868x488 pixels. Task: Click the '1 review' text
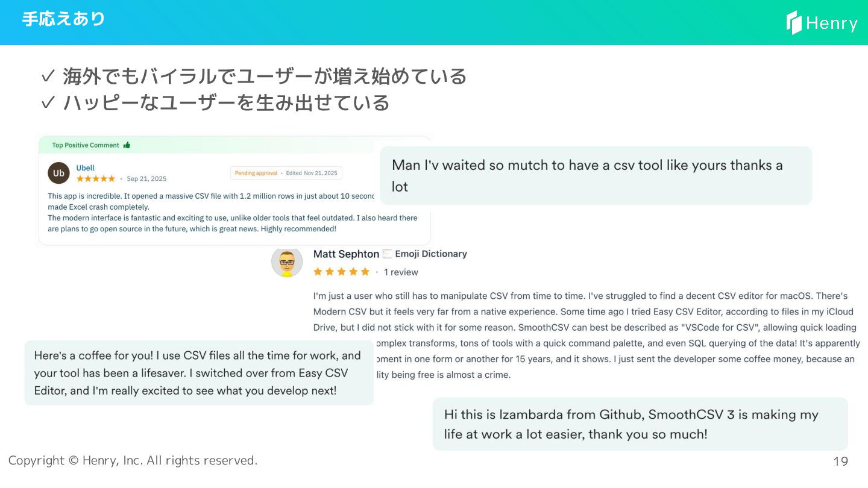[x=401, y=272]
